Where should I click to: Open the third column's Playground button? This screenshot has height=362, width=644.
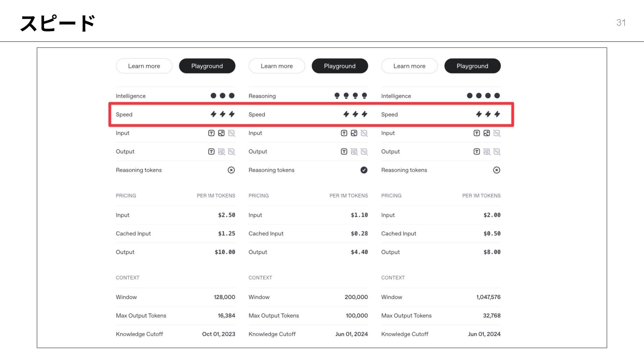point(472,66)
